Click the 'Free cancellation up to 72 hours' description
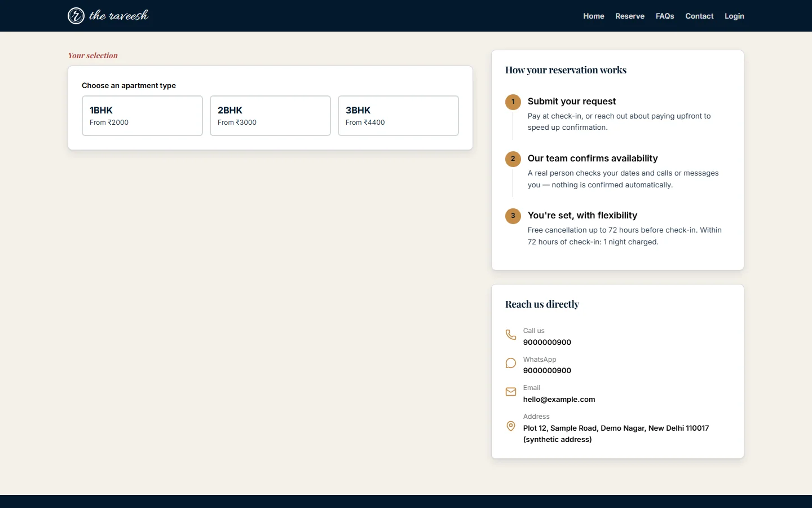This screenshot has height=508, width=812. [x=625, y=236]
